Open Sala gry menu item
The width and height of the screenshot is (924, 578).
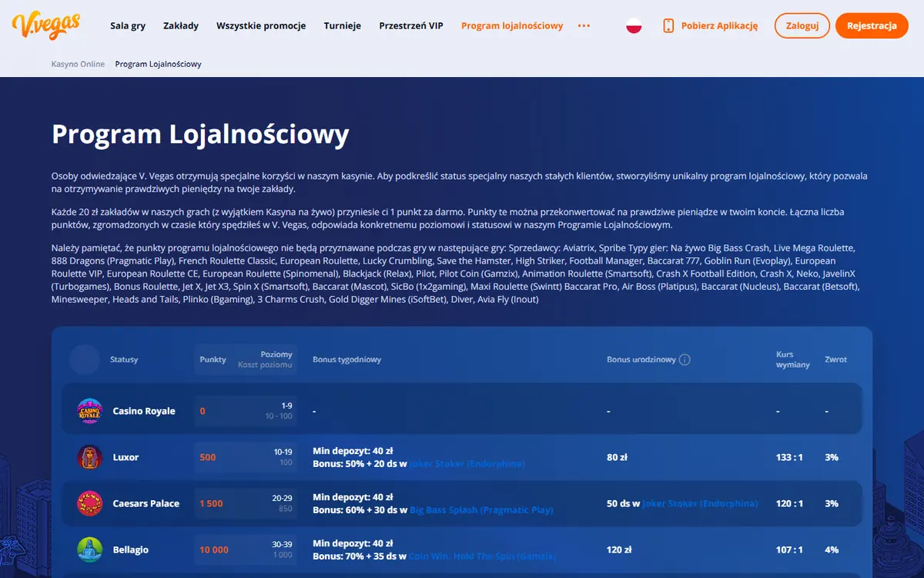128,25
